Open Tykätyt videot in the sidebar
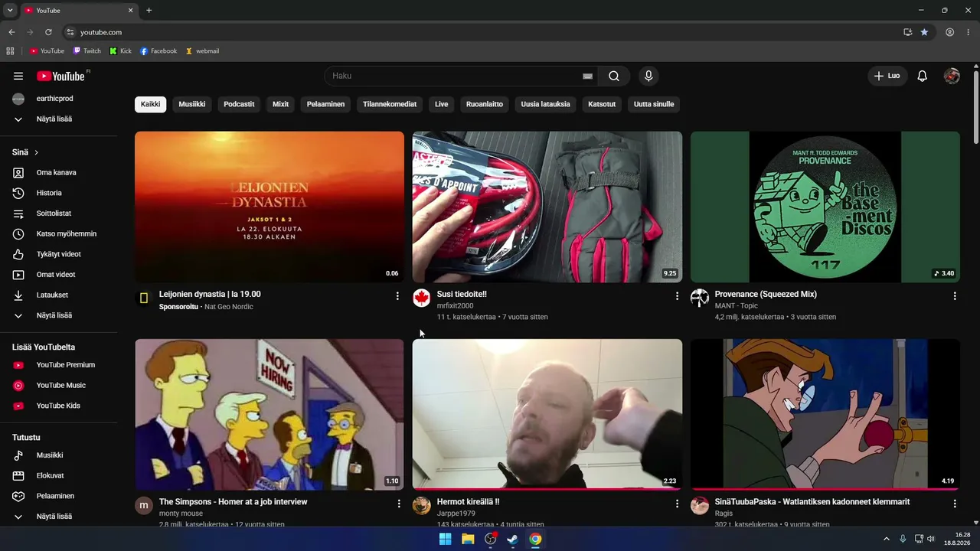This screenshot has width=980, height=551. tap(60, 254)
